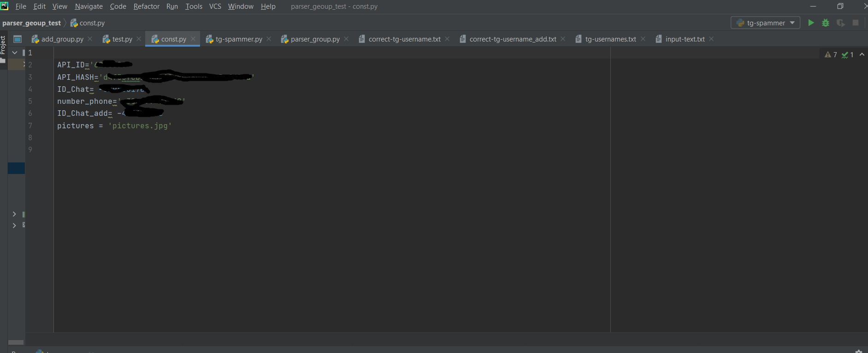
Task: Toggle the Project tool window side button
Action: click(3, 49)
